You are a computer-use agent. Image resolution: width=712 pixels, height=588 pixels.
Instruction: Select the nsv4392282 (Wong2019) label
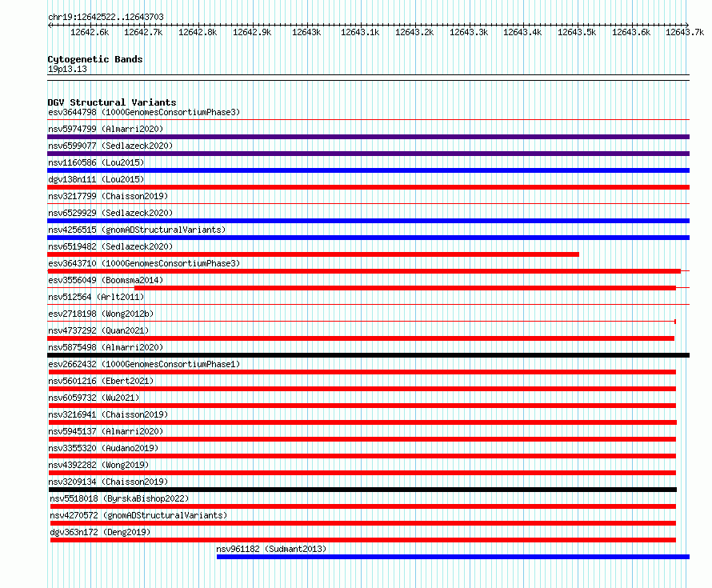click(98, 465)
